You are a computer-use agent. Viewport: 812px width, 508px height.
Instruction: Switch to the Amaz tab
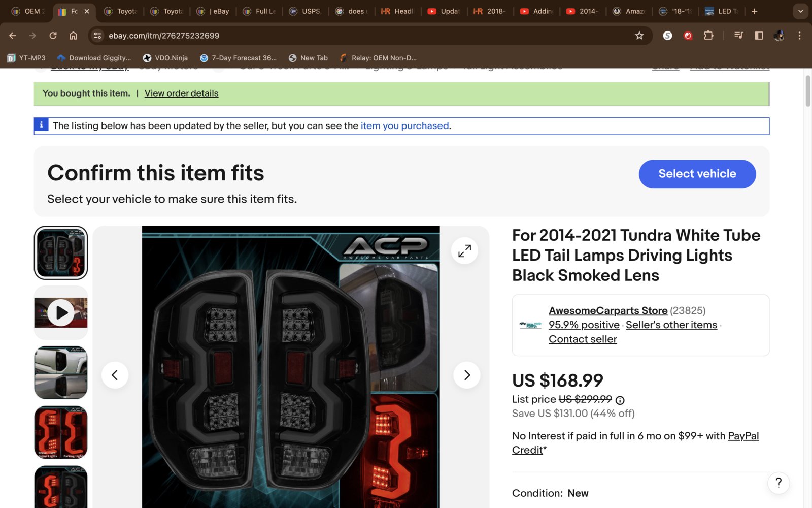[x=629, y=11]
